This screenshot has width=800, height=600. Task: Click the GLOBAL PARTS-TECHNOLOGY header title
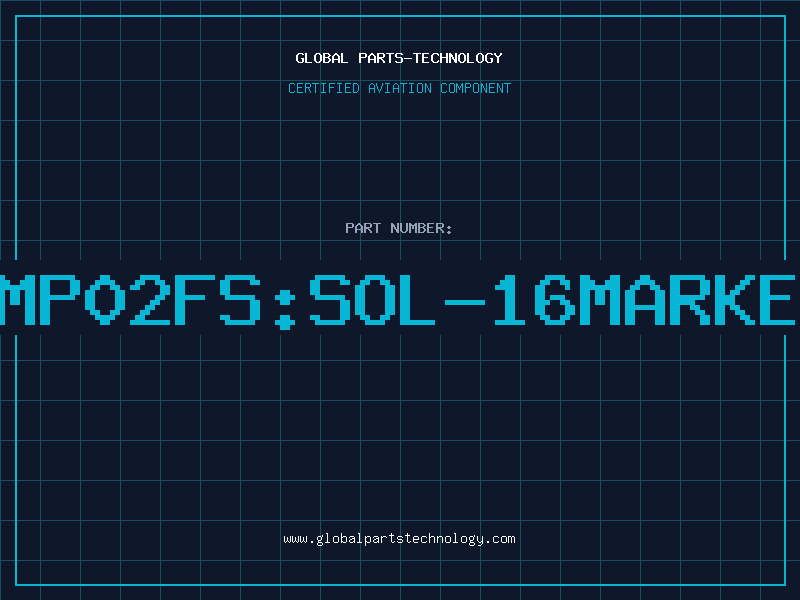click(x=399, y=58)
